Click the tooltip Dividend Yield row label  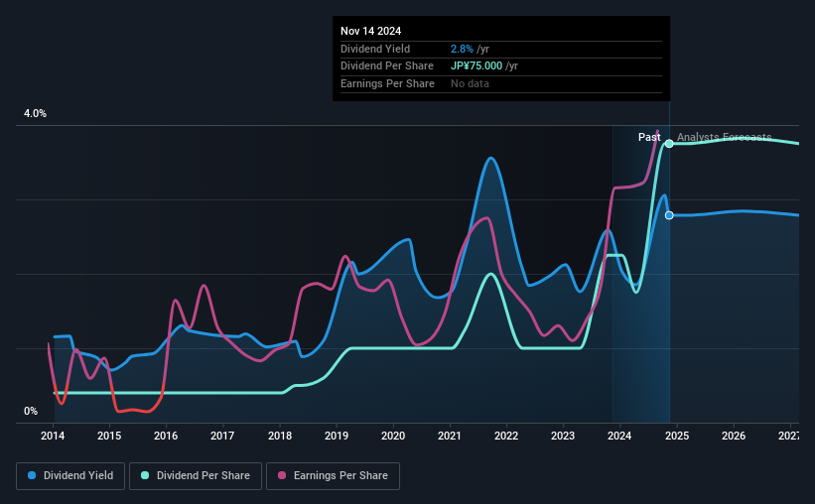[x=375, y=49]
